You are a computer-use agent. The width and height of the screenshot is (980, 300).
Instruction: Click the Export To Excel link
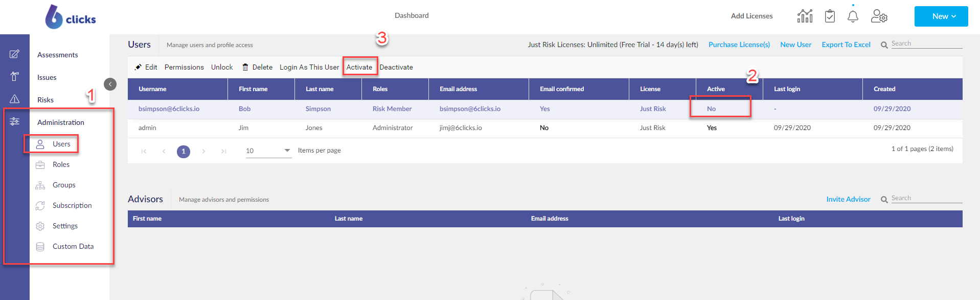coord(846,45)
